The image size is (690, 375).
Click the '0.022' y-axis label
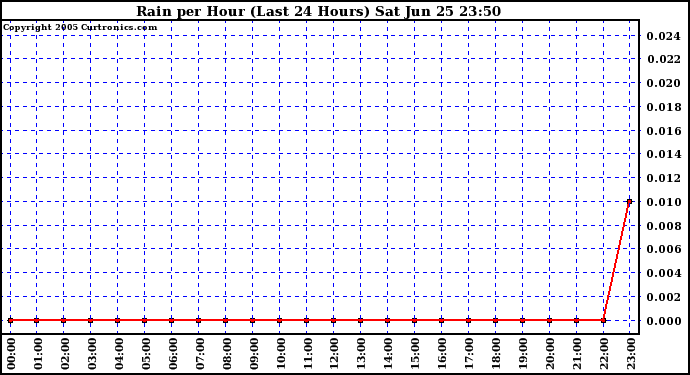tap(663, 59)
